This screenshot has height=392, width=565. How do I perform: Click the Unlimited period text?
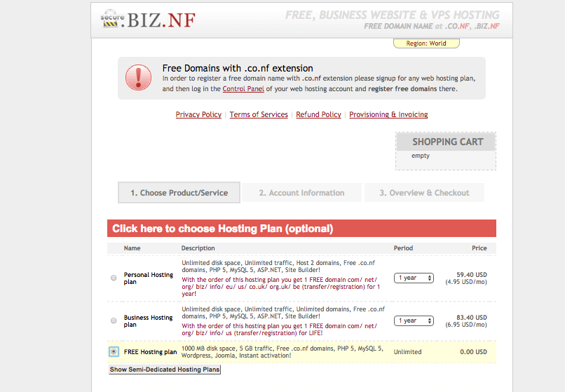coord(407,351)
